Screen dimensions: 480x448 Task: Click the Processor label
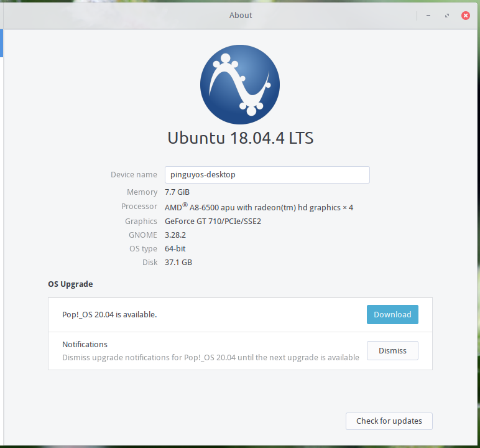click(139, 207)
